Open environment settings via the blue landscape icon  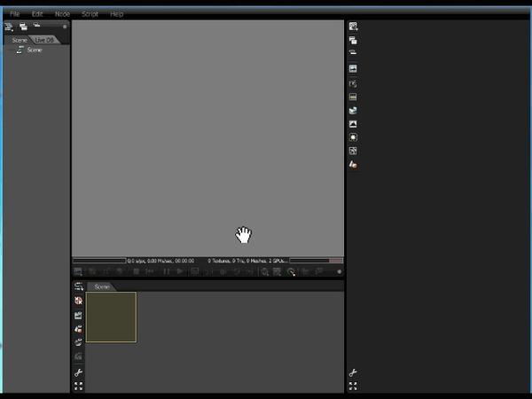click(353, 111)
